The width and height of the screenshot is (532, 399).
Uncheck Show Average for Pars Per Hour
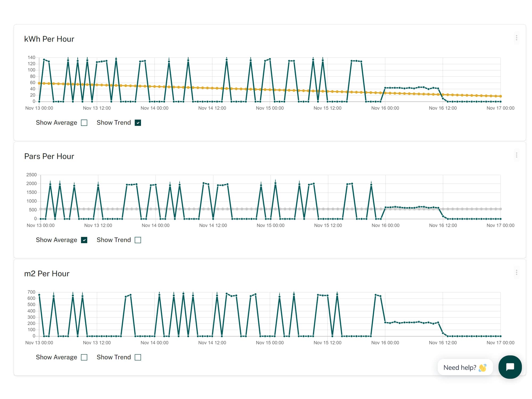(84, 240)
